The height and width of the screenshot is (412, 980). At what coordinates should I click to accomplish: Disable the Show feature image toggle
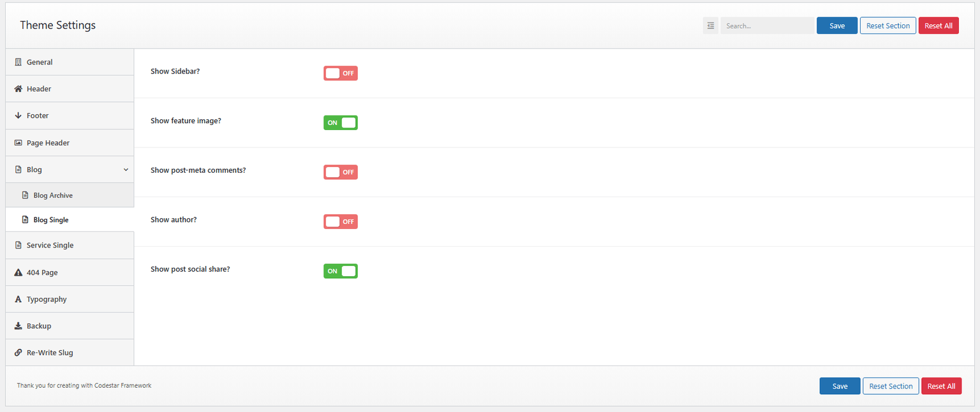click(x=340, y=122)
